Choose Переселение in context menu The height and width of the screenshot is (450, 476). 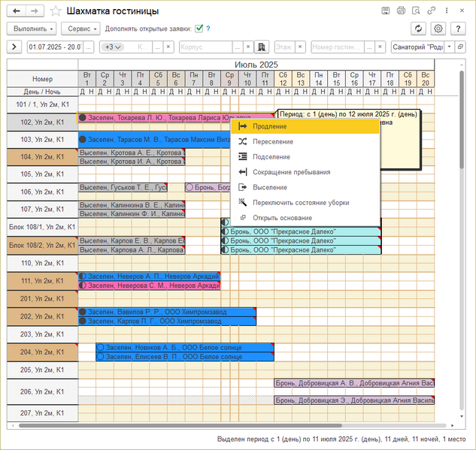(305, 141)
